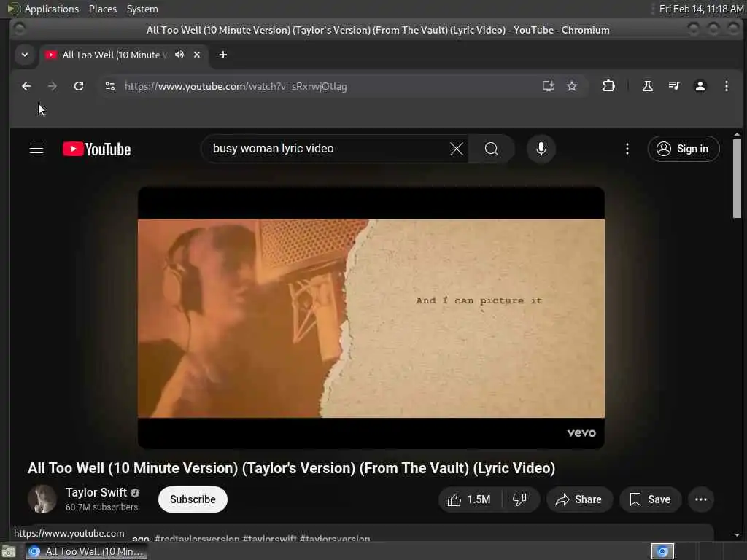This screenshot has height=560, width=747.
Task: Open Taylor Swift channel avatar
Action: pyautogui.click(x=42, y=499)
